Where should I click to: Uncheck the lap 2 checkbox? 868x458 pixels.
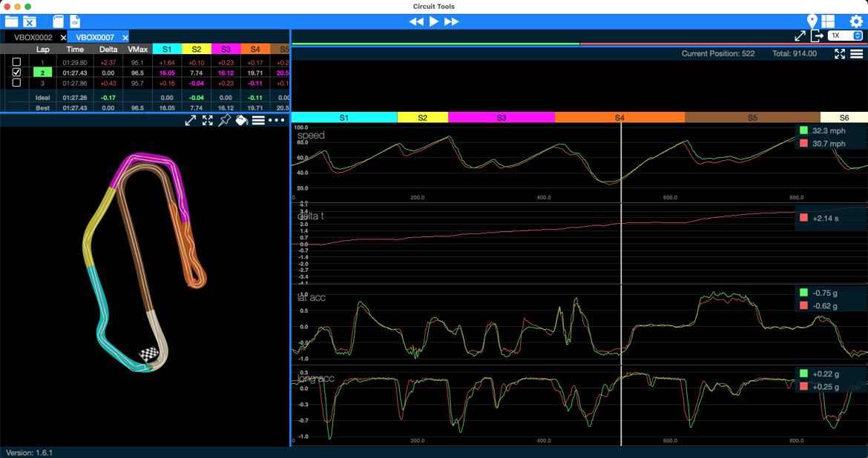pyautogui.click(x=16, y=73)
